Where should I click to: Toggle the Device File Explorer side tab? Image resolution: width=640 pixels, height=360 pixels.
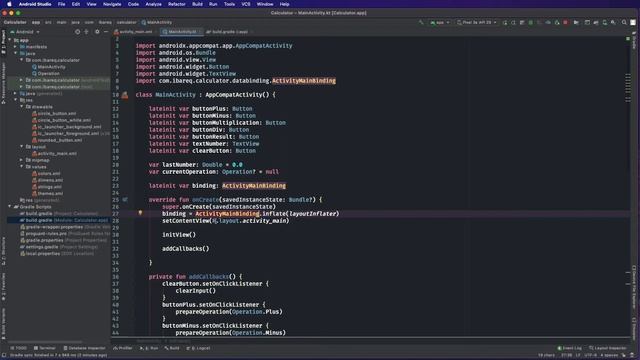pyautogui.click(x=634, y=287)
